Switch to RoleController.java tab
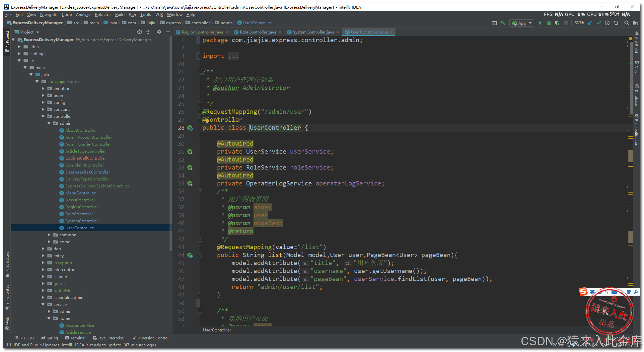The height and width of the screenshot is (352, 644). pos(257,32)
